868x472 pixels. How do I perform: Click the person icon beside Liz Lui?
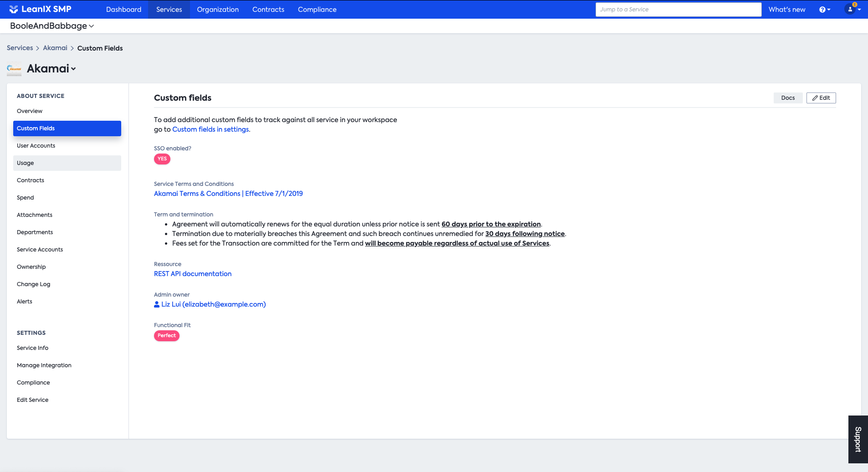coord(157,304)
